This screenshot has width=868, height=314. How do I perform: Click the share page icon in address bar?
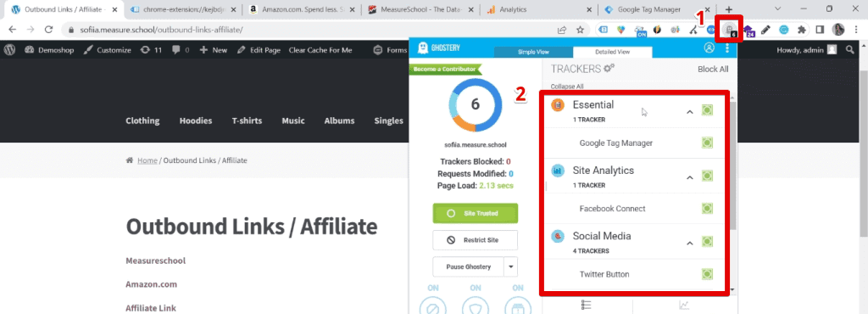[x=561, y=30]
